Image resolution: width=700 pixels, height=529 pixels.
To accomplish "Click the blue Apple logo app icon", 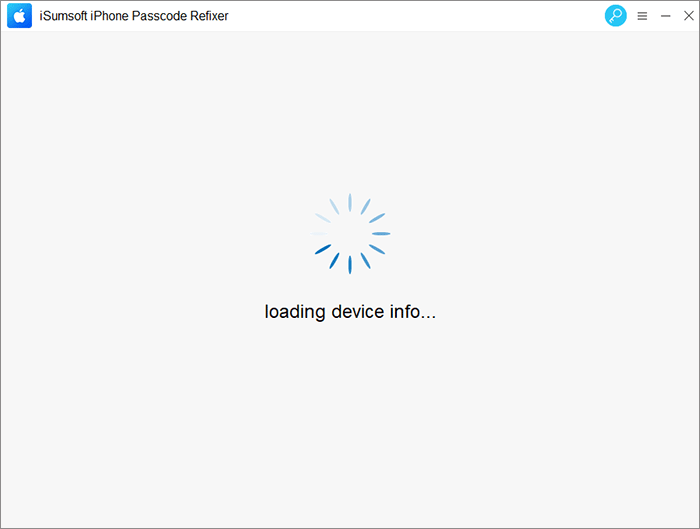I will pyautogui.click(x=19, y=16).
